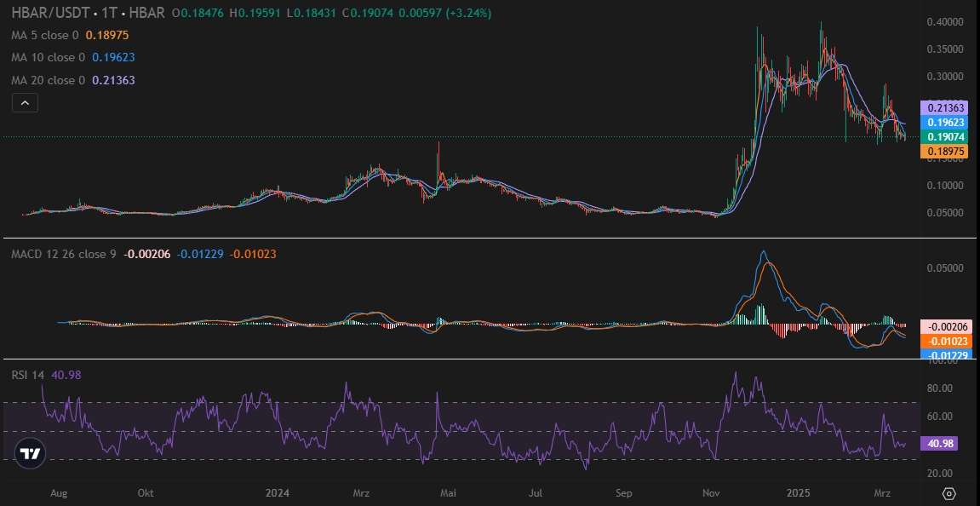Click the 2024 label on time axis
The width and height of the screenshot is (980, 506).
pyautogui.click(x=277, y=493)
